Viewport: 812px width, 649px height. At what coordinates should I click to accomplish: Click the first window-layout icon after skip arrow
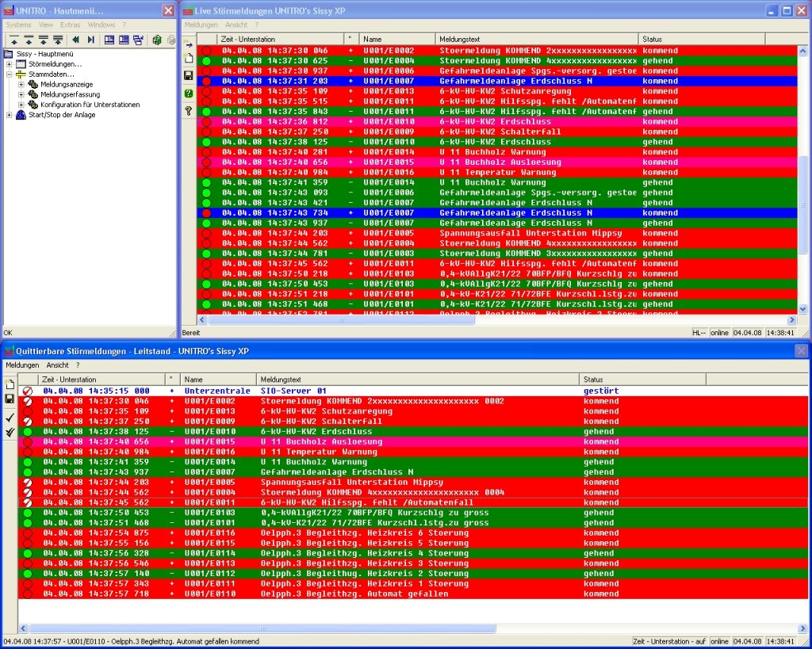pos(109,40)
